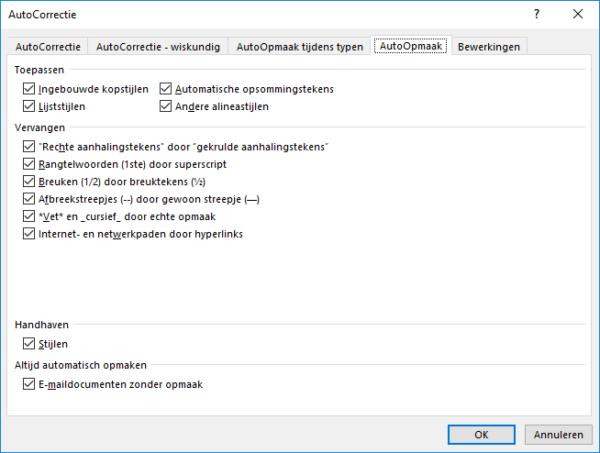
Task: Disable Afbreekstreepjes door gewoon streepje
Action: pos(29,199)
